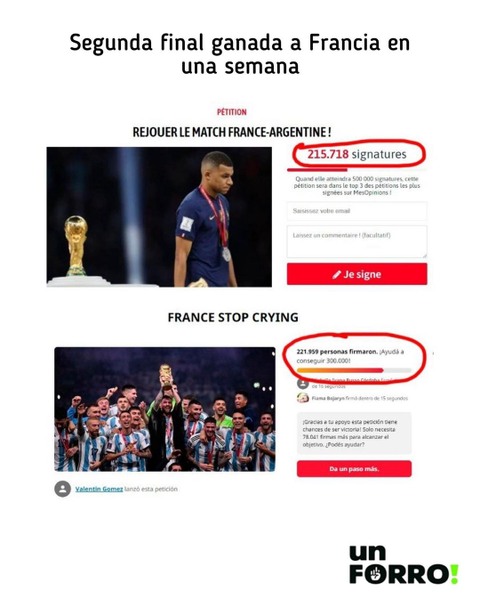
Task: Click the gray avatar icon beside Valentin Gomez
Action: pyautogui.click(x=62, y=489)
